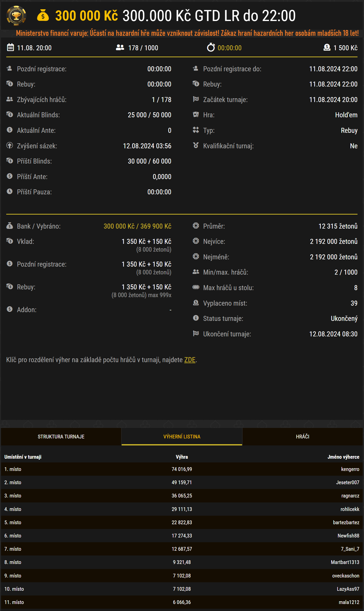
Task: Click winner name kengerro
Action: (x=350, y=469)
